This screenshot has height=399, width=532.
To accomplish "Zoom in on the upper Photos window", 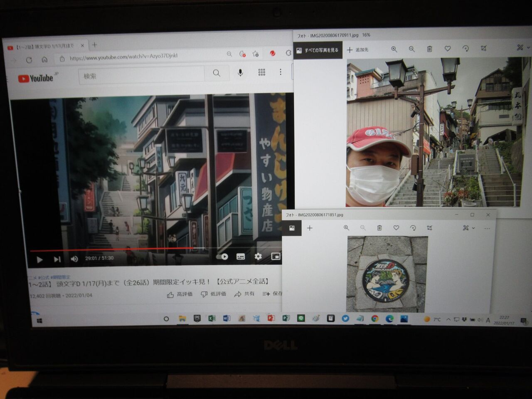I will [394, 49].
